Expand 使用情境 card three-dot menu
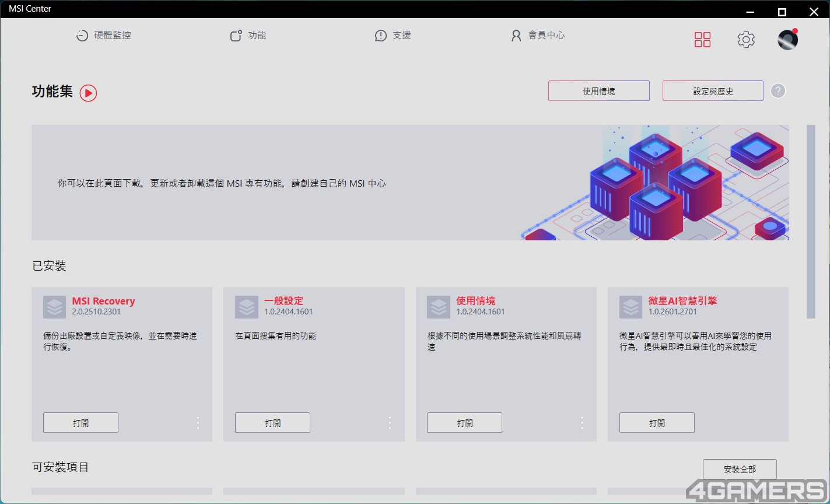Screen dimensions: 830x504 click(582, 423)
